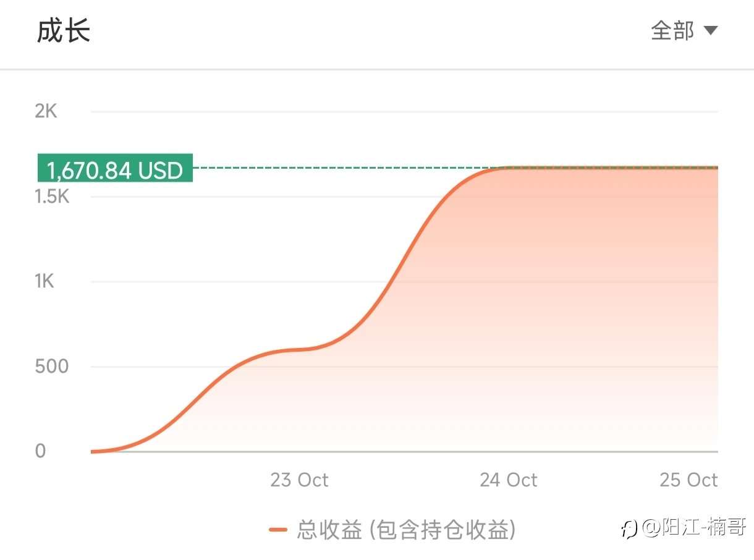Select the 25 Oct axis label
This screenshot has height=560, width=754.
point(688,480)
